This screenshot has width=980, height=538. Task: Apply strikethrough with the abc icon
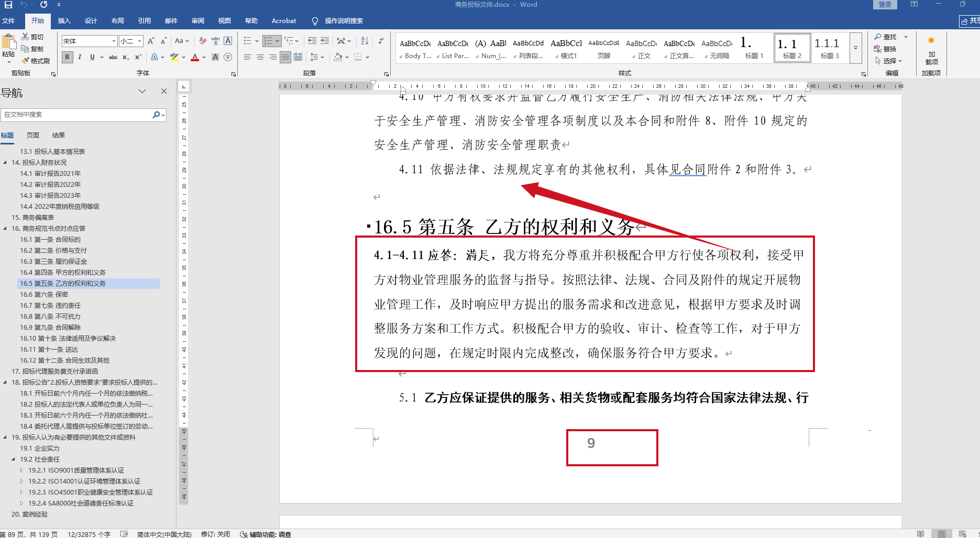113,57
